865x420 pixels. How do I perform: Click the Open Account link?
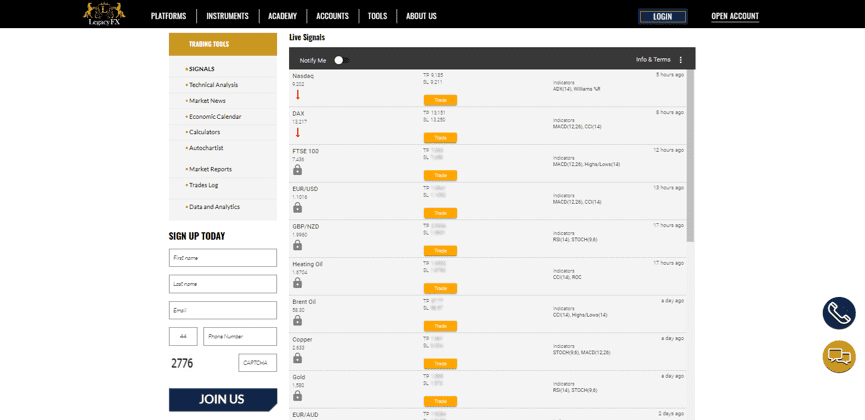(735, 17)
